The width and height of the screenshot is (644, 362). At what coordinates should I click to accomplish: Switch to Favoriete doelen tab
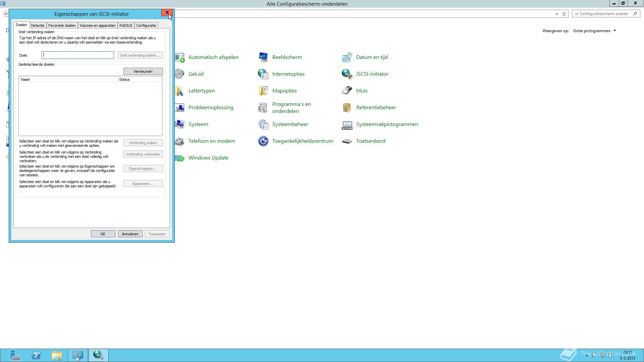(x=62, y=25)
